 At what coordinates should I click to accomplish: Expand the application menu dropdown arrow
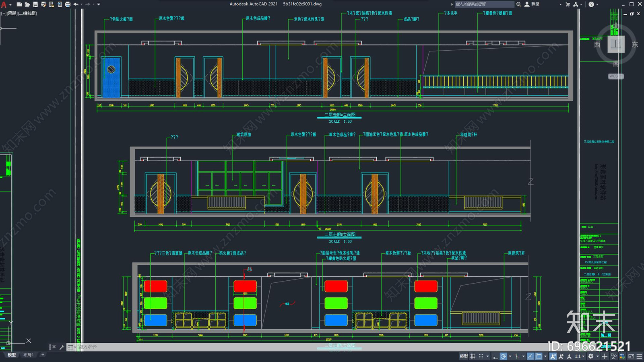coord(10,4)
